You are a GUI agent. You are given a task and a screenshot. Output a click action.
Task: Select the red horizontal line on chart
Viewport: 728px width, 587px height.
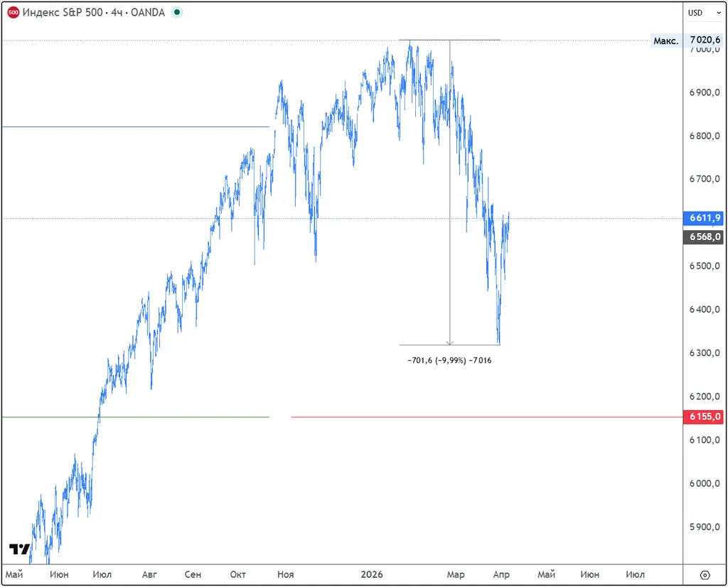[x=483, y=417]
